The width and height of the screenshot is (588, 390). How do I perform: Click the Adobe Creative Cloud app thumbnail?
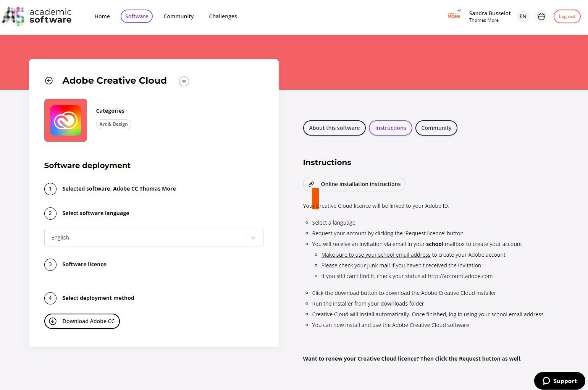click(66, 120)
